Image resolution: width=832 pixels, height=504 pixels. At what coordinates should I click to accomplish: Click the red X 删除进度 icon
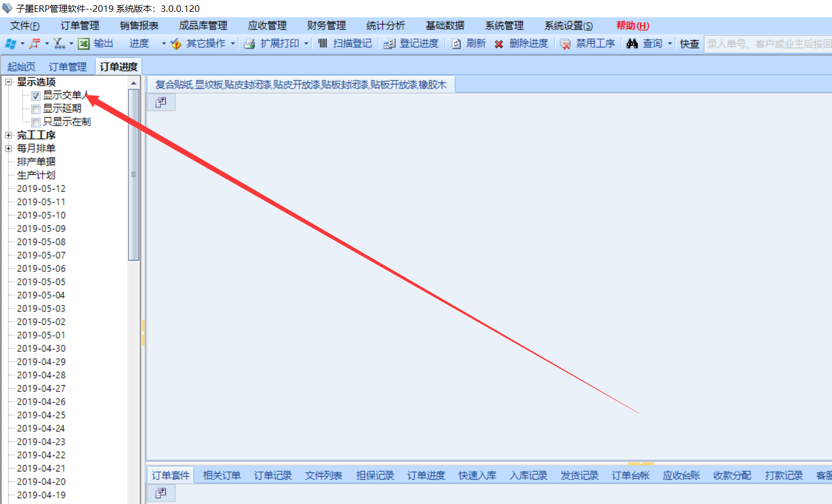[x=499, y=44]
